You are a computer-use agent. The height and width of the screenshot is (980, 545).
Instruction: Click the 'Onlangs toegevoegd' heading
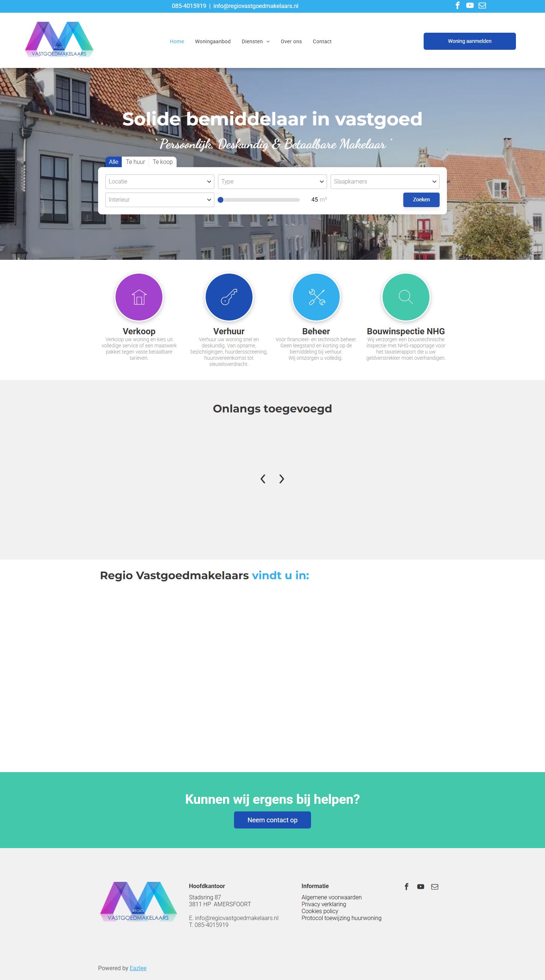[x=272, y=408]
